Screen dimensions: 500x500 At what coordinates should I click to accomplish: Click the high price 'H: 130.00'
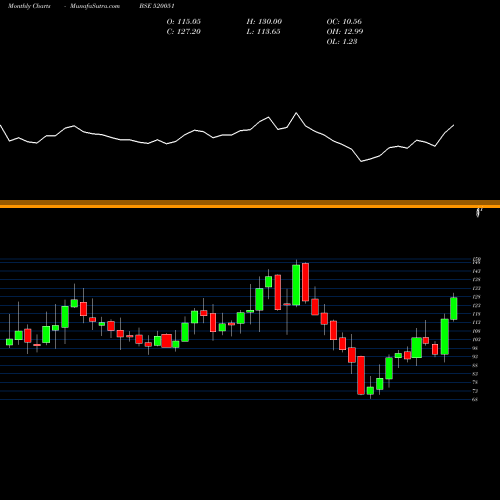(x=264, y=22)
